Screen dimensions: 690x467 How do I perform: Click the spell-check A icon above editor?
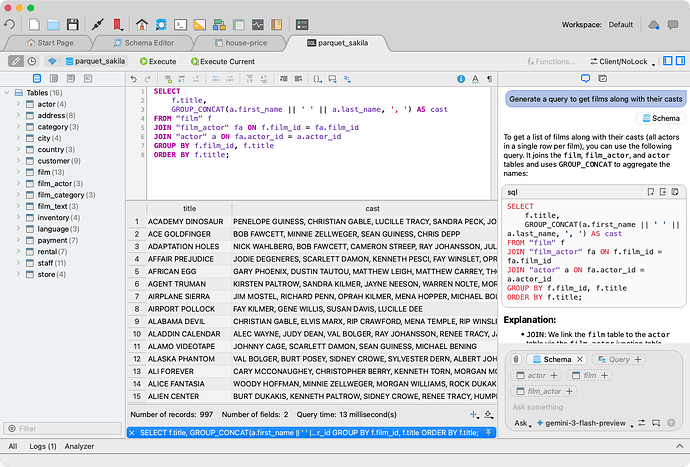(475, 79)
